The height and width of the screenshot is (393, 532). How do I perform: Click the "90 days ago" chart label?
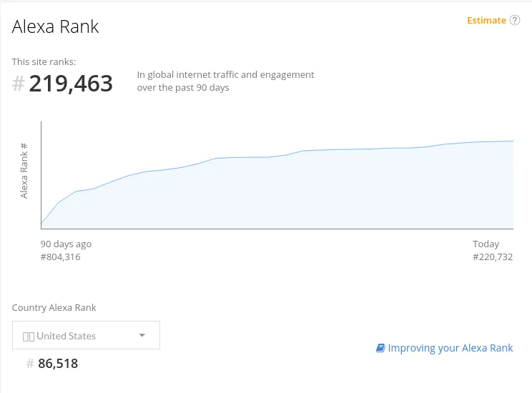(x=66, y=244)
